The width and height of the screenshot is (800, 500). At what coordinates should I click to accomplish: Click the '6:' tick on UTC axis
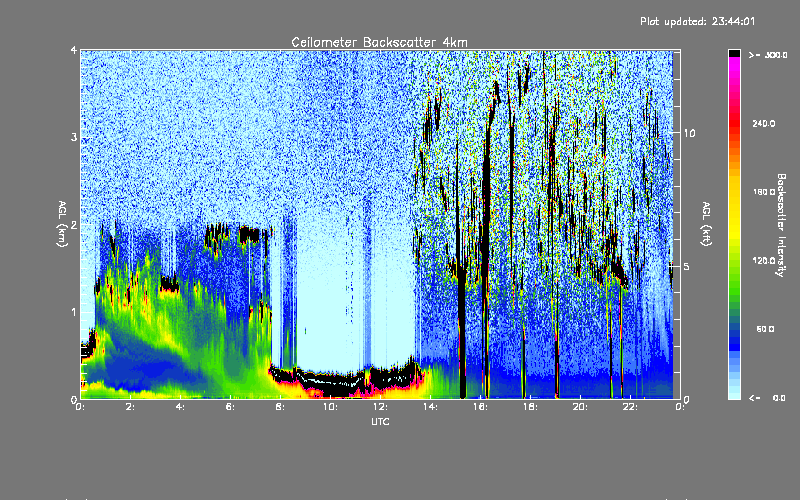231,407
